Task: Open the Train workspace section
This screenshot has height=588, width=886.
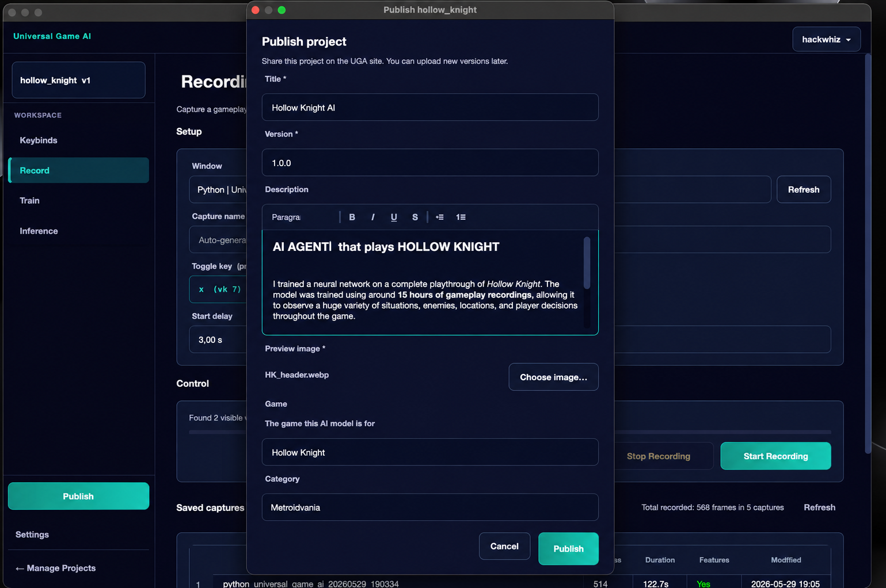Action: point(78,200)
